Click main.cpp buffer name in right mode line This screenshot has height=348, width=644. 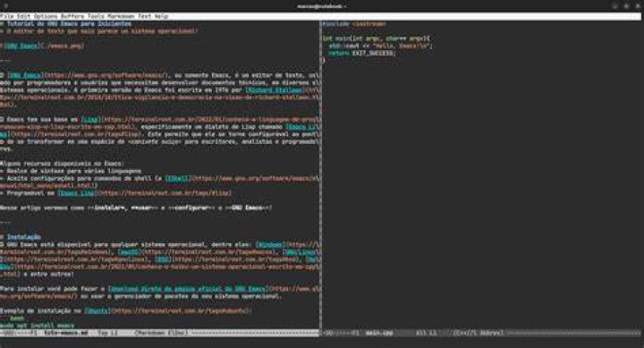(379, 333)
